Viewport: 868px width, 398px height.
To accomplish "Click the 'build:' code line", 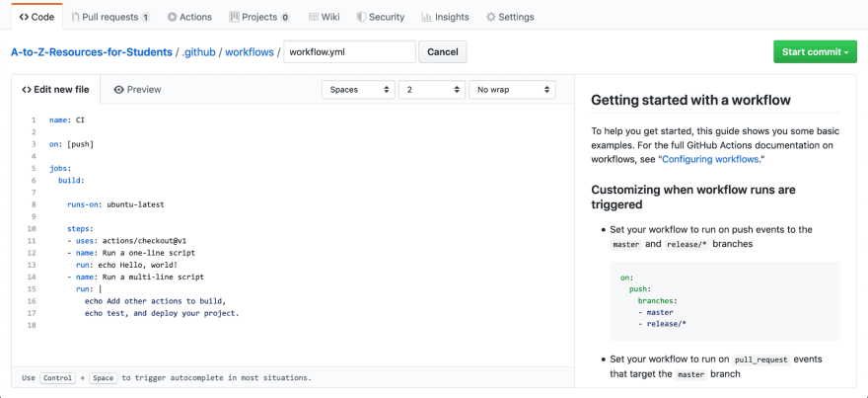I will 71,180.
